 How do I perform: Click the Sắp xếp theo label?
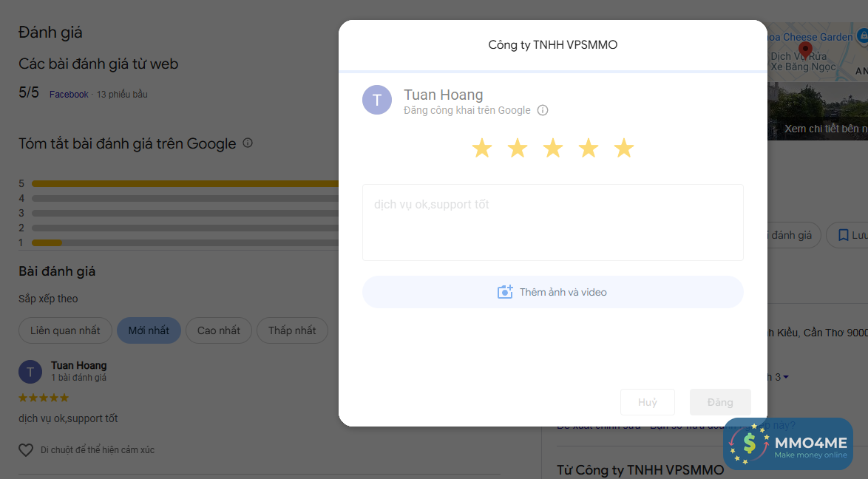point(48,299)
